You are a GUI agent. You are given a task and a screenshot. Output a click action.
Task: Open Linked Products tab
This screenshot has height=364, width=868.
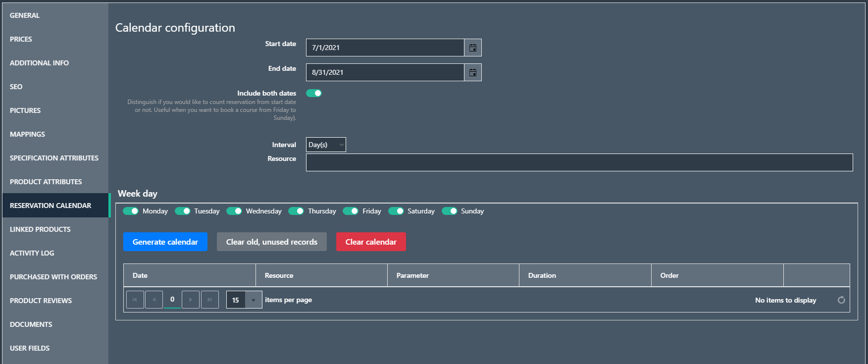(x=55, y=229)
